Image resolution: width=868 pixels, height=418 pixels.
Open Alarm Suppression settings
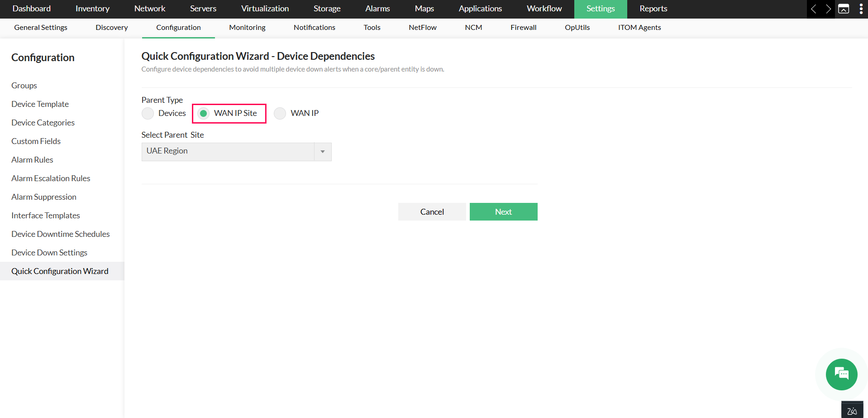[x=43, y=197]
